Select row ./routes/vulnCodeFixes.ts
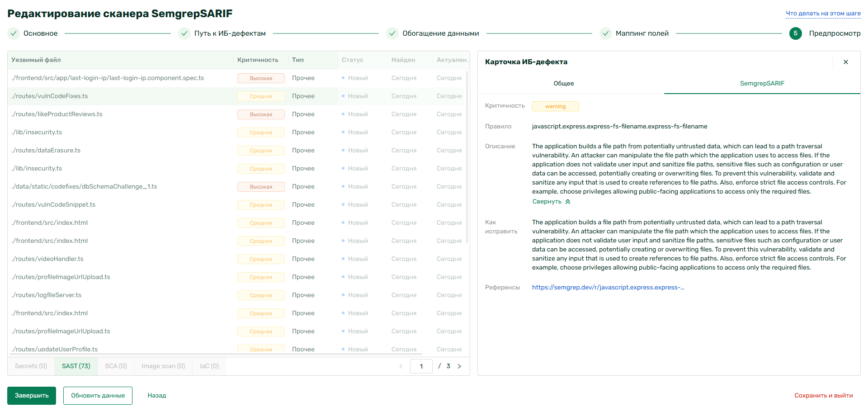 pos(236,96)
